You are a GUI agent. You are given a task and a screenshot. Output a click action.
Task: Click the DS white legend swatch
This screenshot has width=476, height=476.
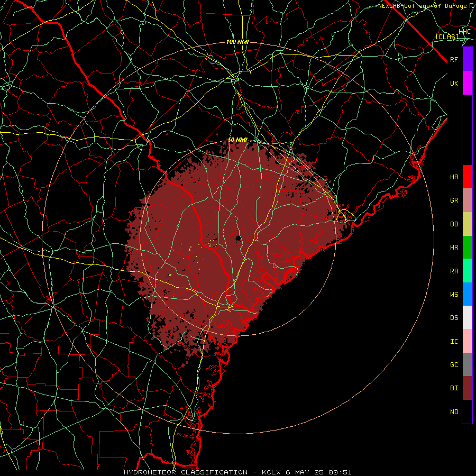click(467, 317)
